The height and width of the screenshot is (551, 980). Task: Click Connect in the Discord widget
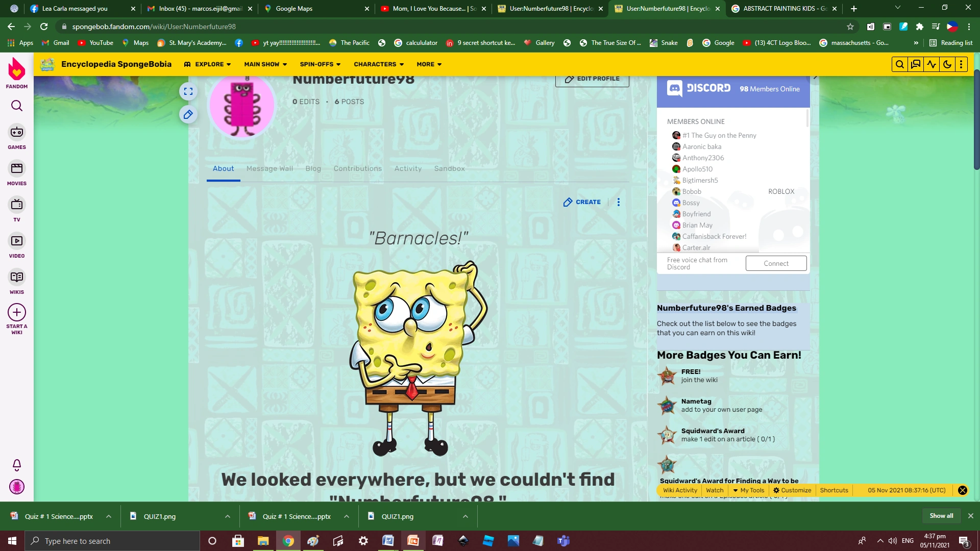pyautogui.click(x=776, y=263)
